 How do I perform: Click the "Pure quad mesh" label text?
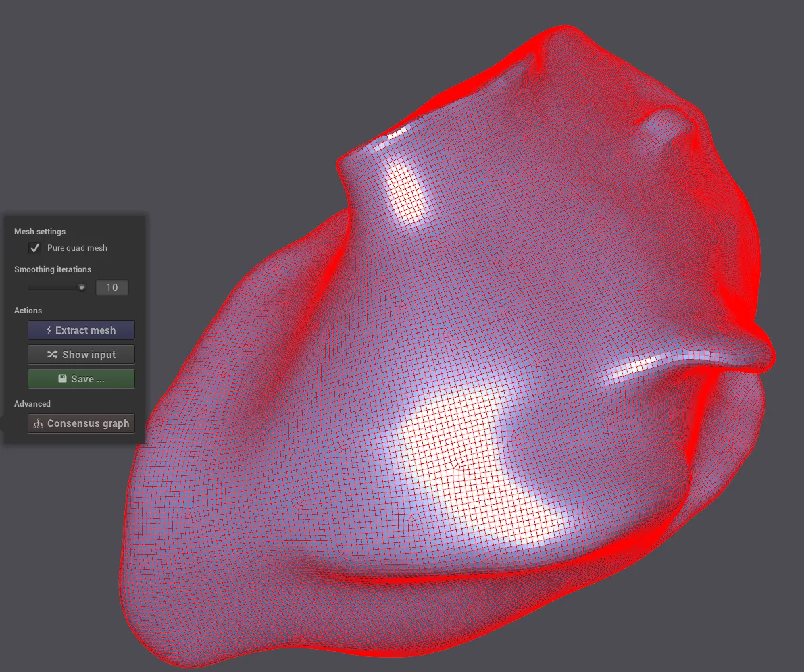click(x=77, y=248)
